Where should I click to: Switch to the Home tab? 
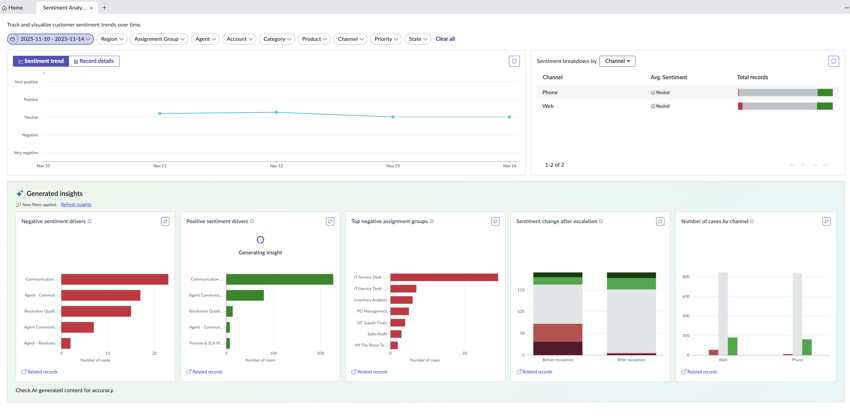pyautogui.click(x=12, y=8)
